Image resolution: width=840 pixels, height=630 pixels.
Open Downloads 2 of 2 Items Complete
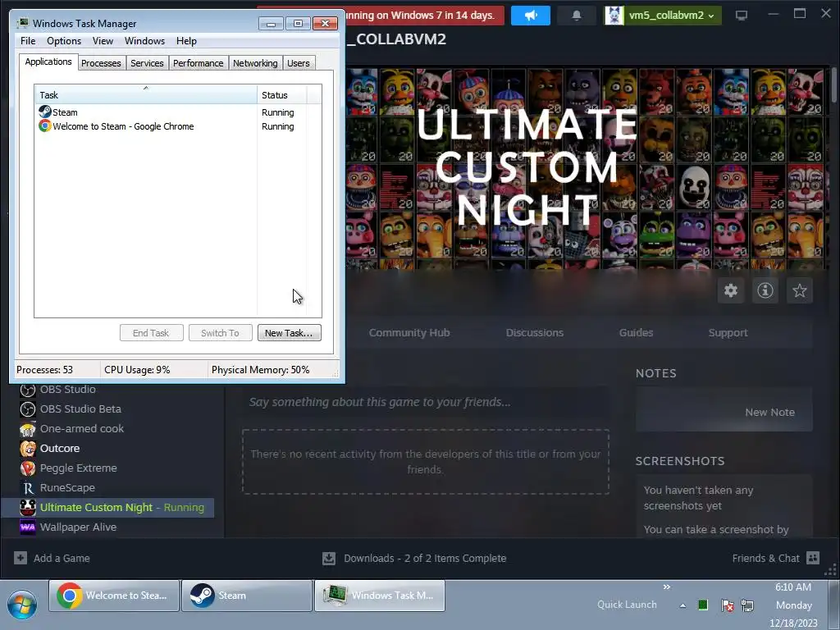(425, 558)
